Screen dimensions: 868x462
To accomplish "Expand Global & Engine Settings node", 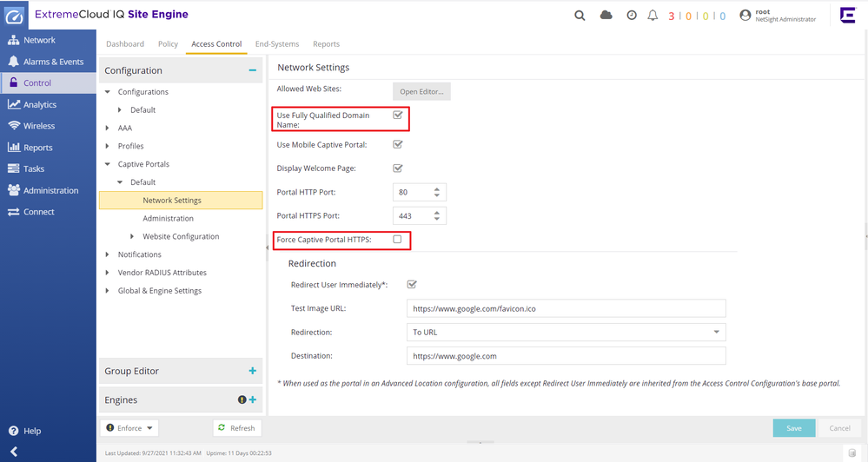I will [108, 290].
